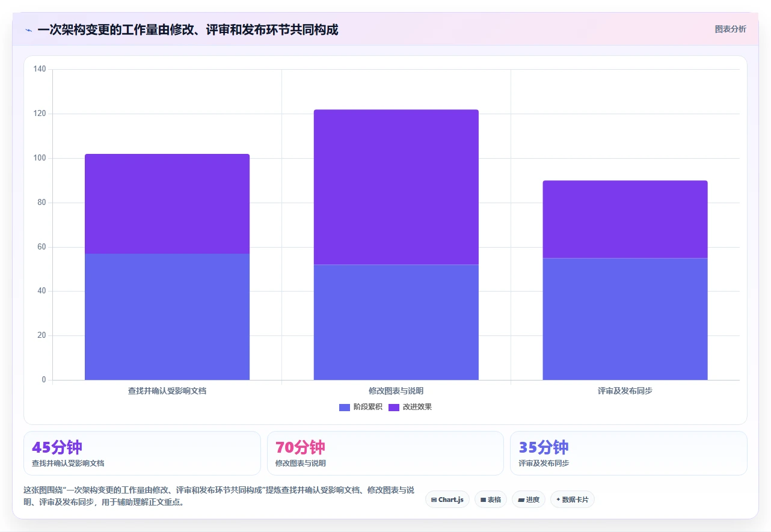Screen dimensions: 771x532
Task: Click the y-axis value 120
Action: pos(40,114)
